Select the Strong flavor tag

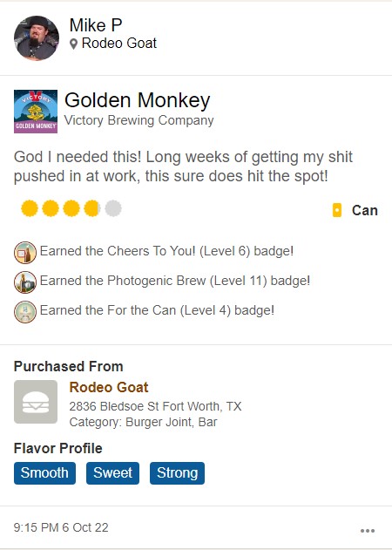pyautogui.click(x=177, y=472)
